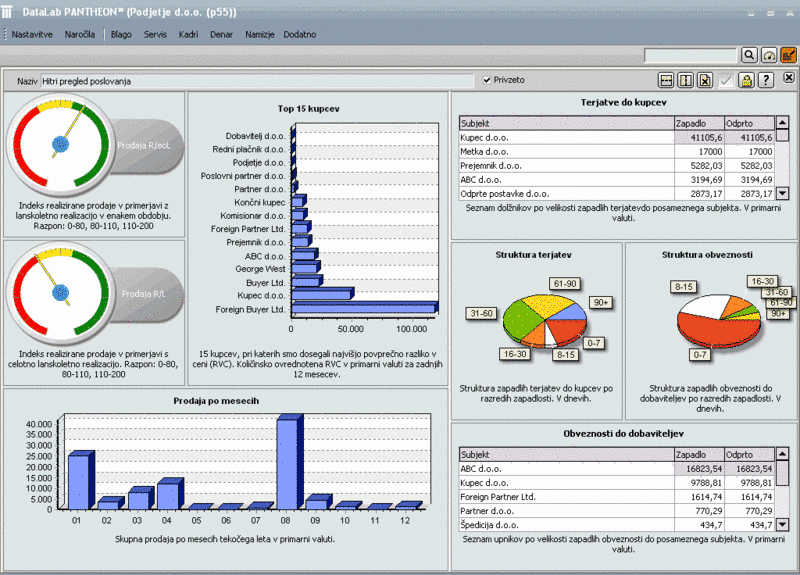Click Zapadlo column header in Terjatve table
The height and width of the screenshot is (575, 800).
click(698, 122)
